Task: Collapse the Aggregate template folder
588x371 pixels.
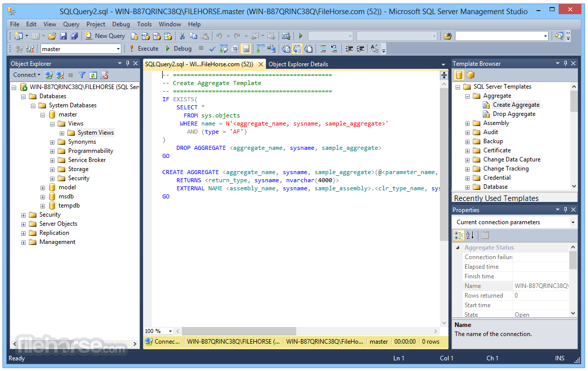Action: point(467,96)
